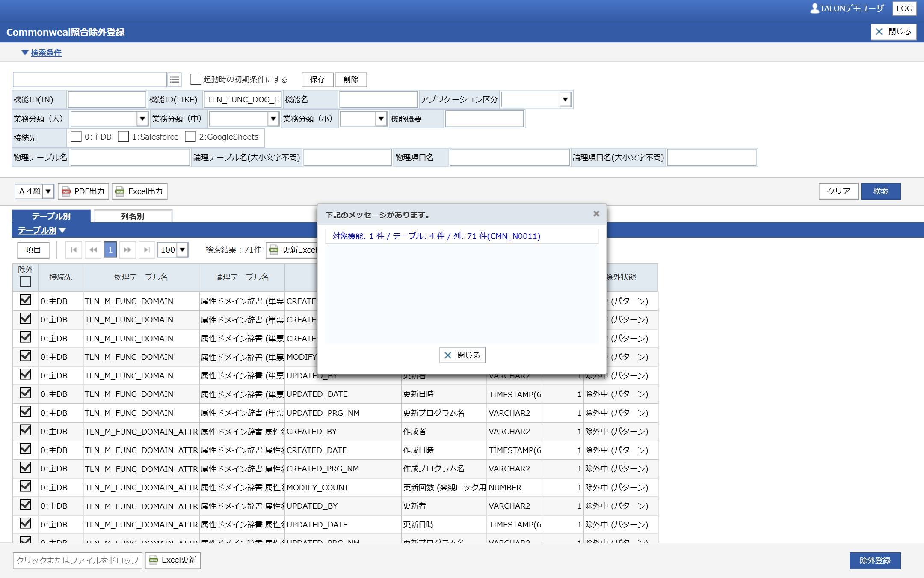The image size is (924, 578).
Task: Click the 閉じる button in message dialog
Action: (462, 355)
